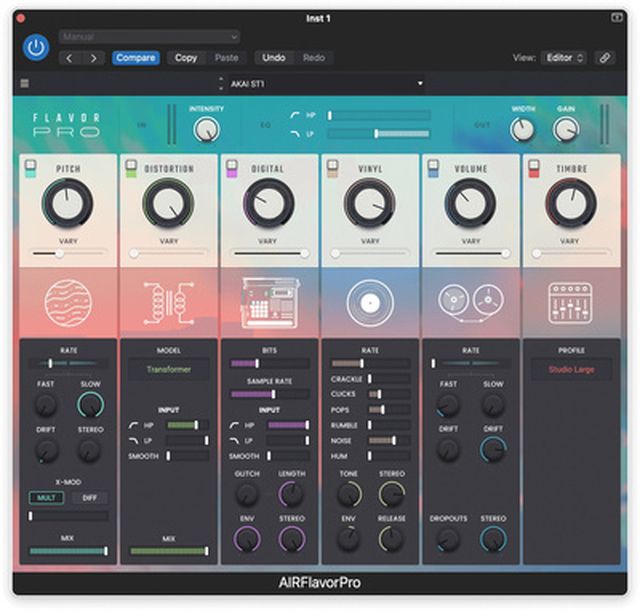Select the Transformer distortion model field

(x=168, y=369)
